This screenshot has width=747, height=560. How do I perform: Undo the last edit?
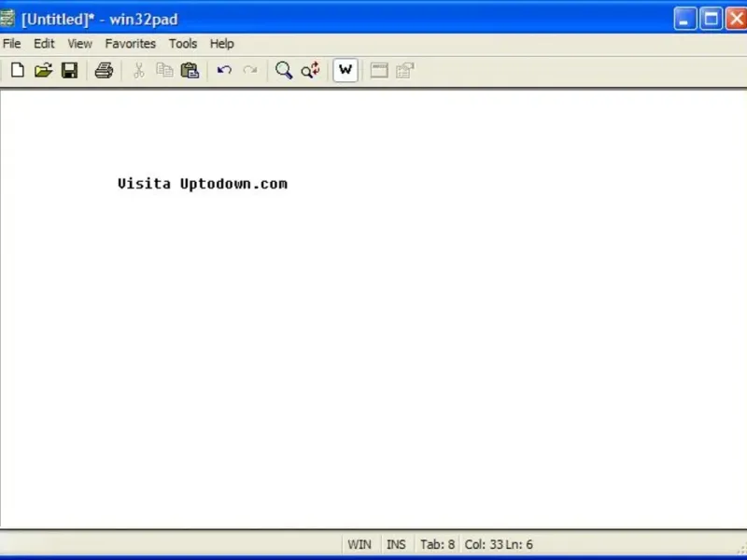point(224,71)
